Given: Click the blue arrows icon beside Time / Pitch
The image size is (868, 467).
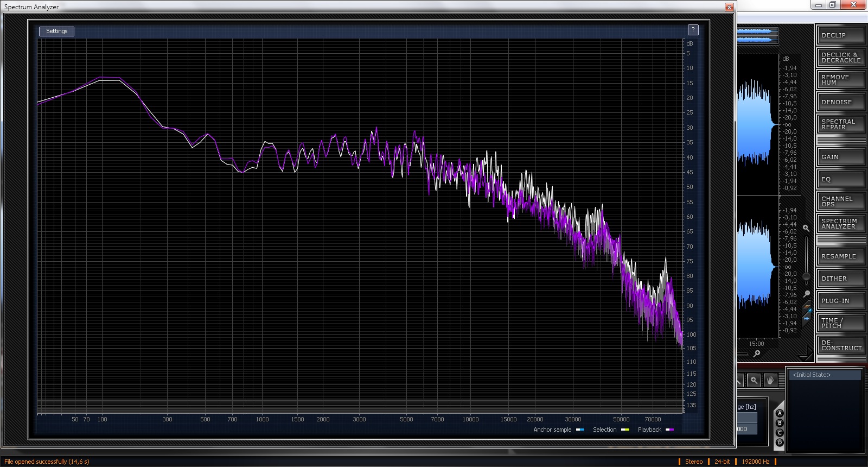Looking at the screenshot, I should pyautogui.click(x=807, y=319).
